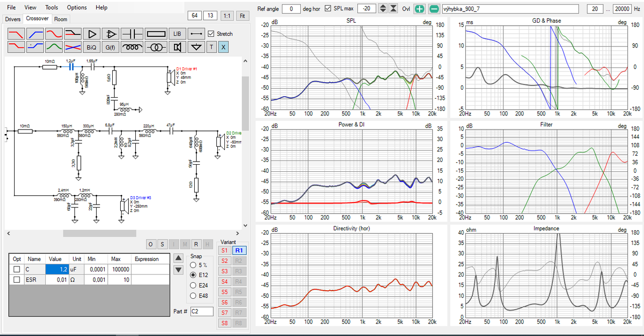Remove overlay with green minus
644x336 pixels.
point(434,9)
